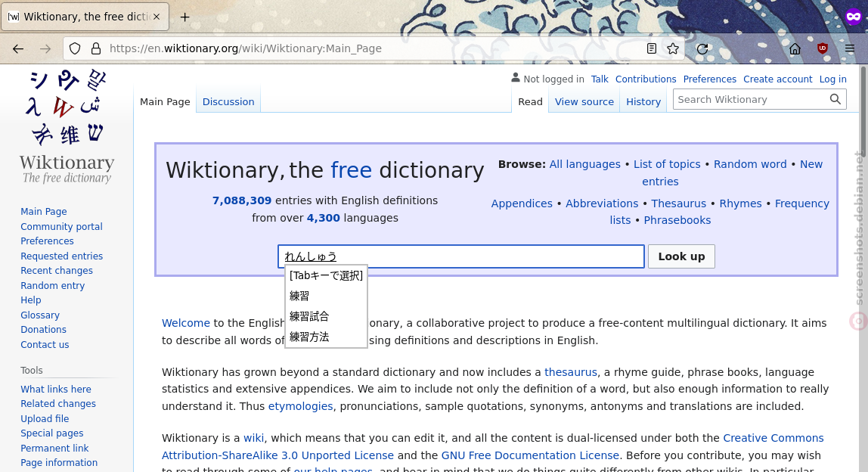Open the Rhymes link
The image size is (868, 472).
(x=741, y=204)
